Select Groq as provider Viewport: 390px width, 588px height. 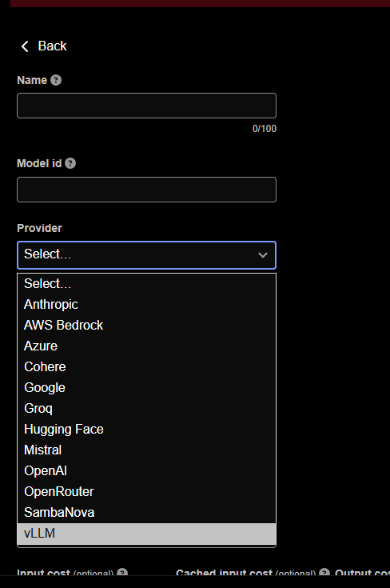[146, 409]
